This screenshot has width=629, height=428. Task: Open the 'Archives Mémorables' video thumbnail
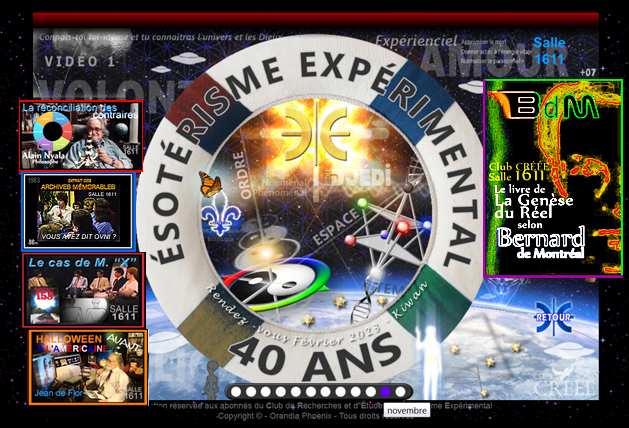pos(79,211)
